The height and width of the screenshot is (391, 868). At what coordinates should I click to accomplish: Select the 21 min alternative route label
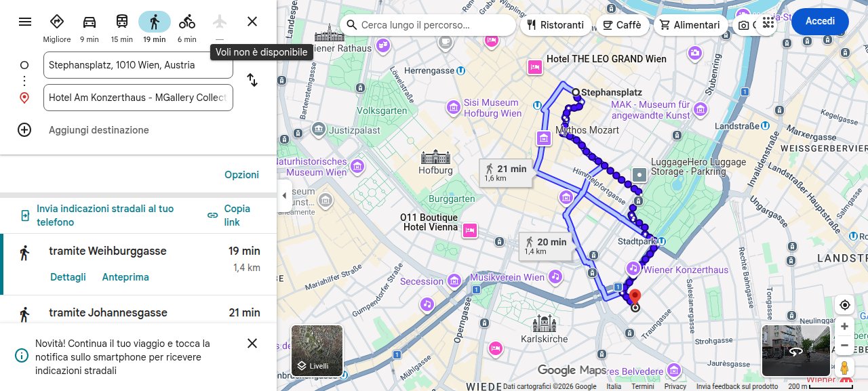(505, 173)
